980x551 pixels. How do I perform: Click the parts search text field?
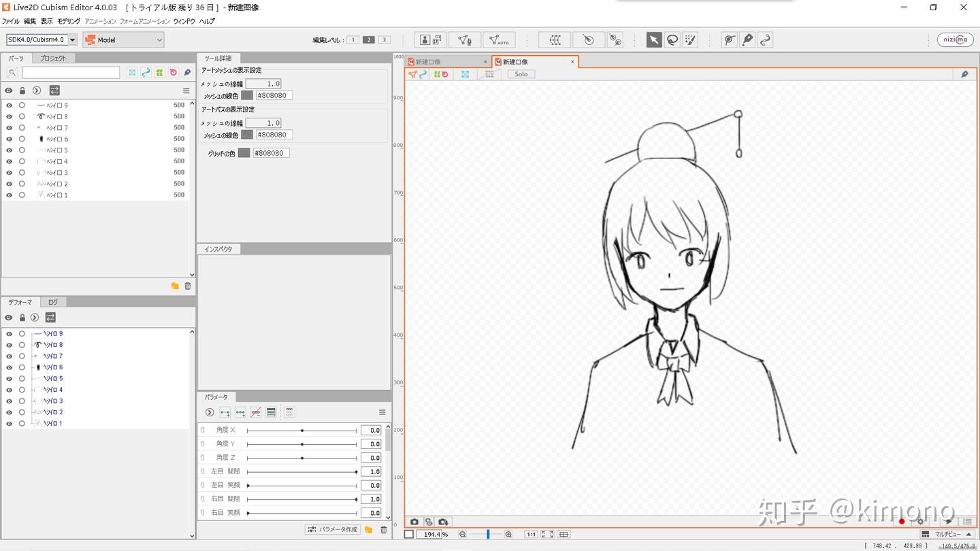(x=71, y=73)
